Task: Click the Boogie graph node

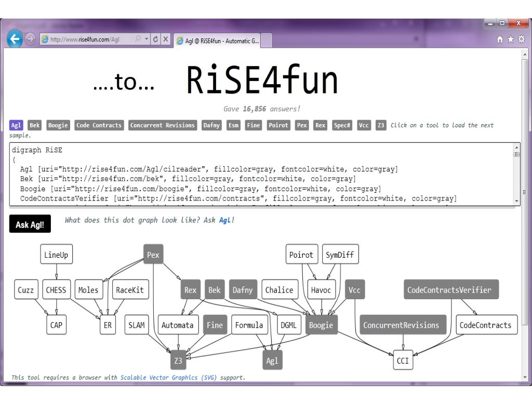Action: tap(321, 325)
